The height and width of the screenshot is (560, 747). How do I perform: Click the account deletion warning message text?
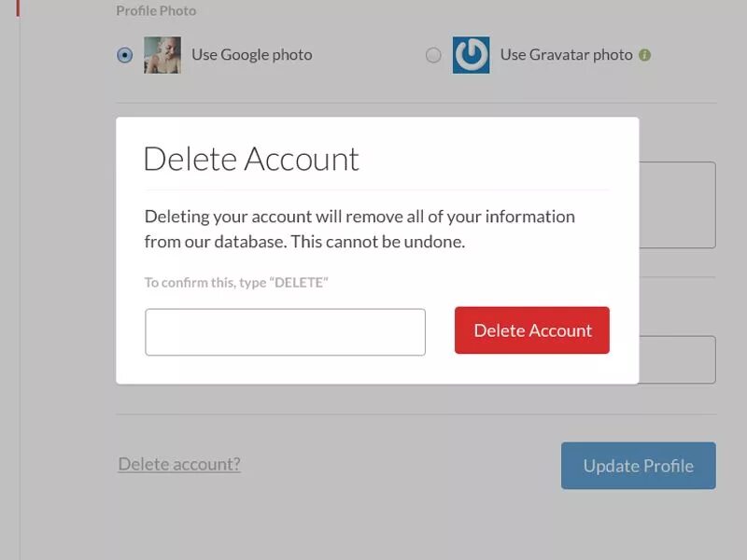pos(359,227)
